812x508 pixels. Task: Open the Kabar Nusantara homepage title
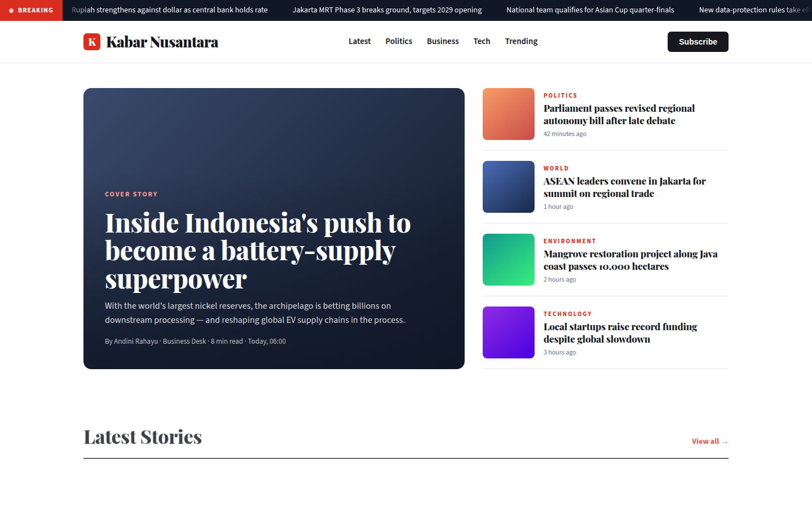tap(162, 42)
